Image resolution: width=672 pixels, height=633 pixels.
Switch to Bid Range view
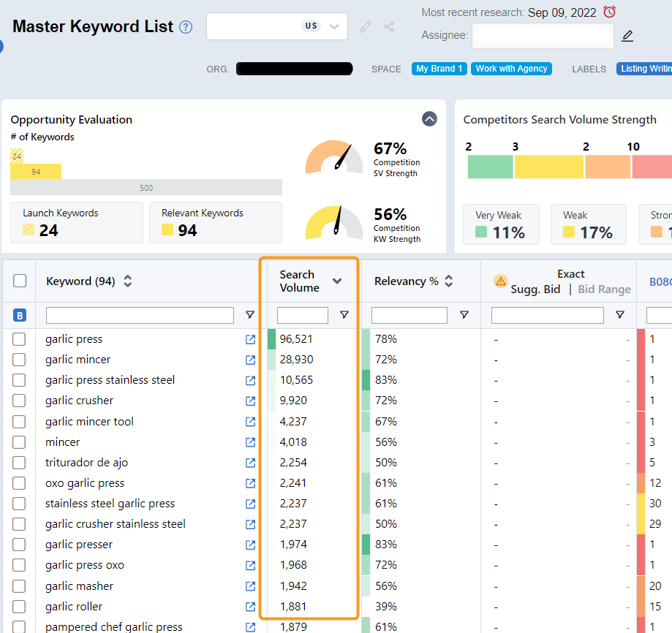(x=604, y=289)
